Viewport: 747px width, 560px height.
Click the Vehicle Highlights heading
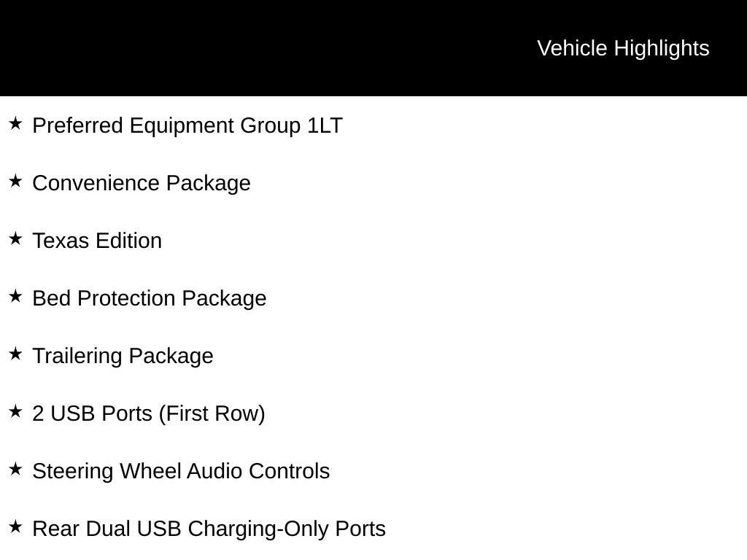623,49
